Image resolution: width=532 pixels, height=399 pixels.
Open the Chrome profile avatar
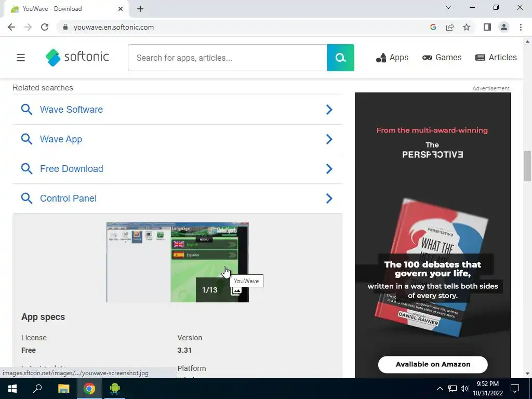[x=504, y=27]
